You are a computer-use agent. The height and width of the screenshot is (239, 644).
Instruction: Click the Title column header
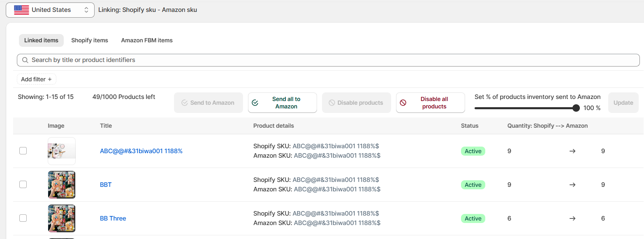[106, 126]
